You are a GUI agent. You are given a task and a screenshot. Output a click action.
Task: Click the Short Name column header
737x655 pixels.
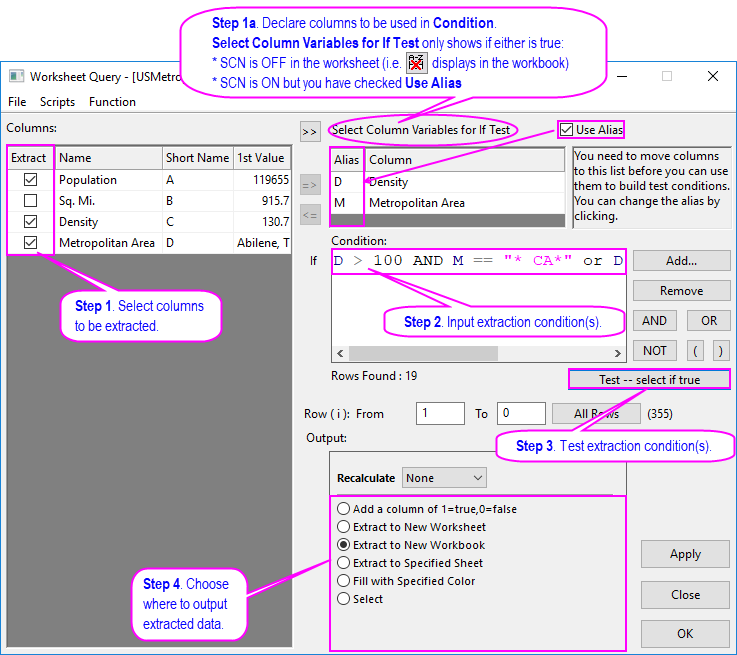pos(197,158)
